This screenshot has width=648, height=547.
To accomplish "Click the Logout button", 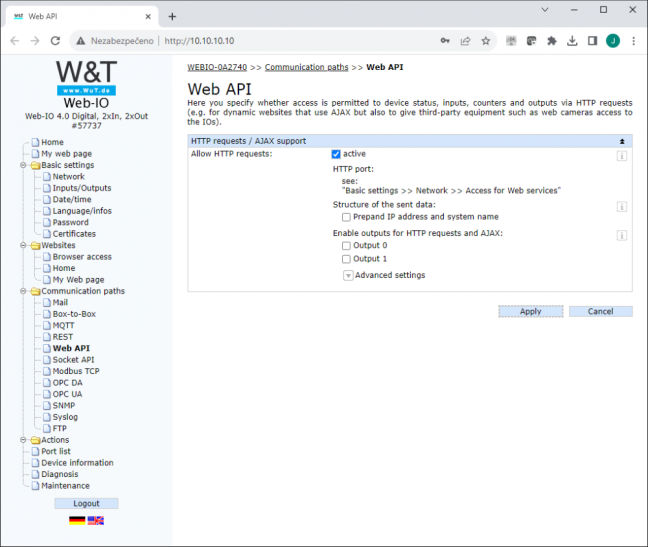I will [86, 504].
